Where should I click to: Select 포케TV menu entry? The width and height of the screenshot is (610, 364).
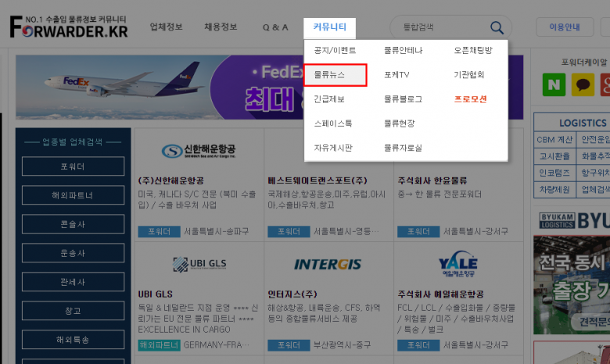(x=396, y=74)
